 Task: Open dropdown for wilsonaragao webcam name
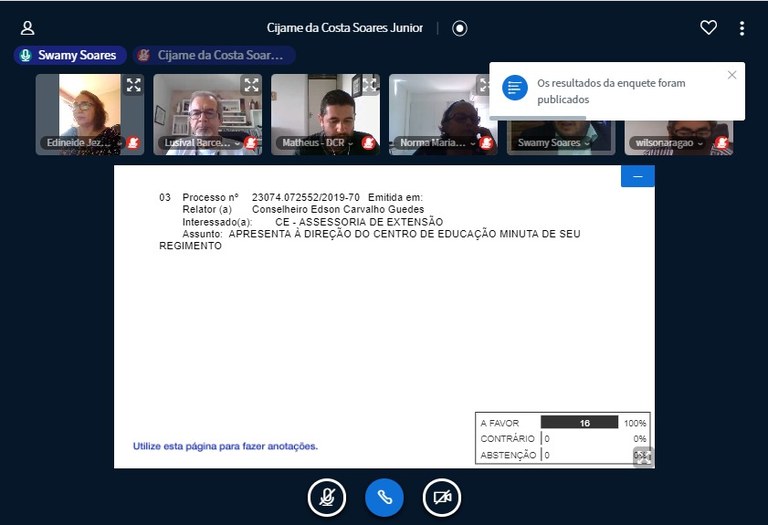coord(670,143)
